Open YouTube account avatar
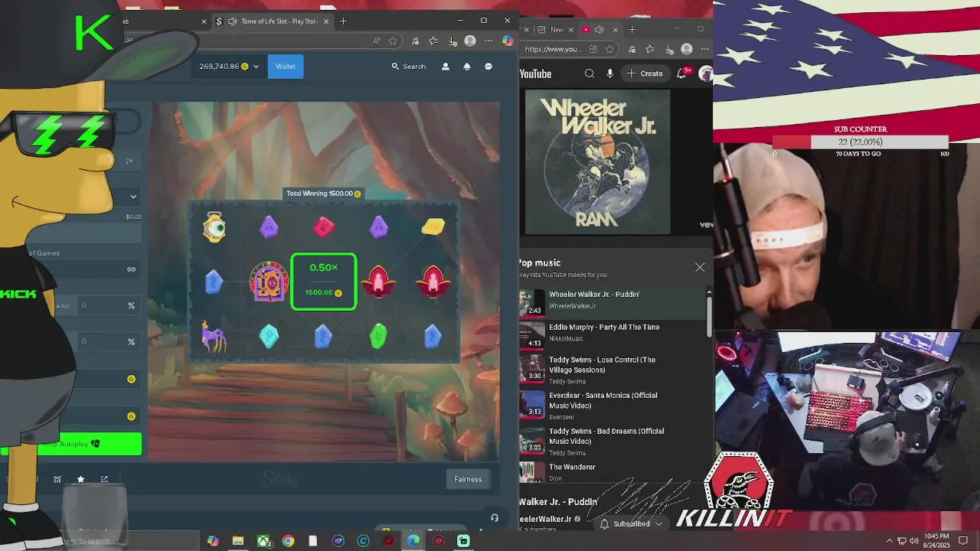The image size is (980, 551). coord(706,73)
